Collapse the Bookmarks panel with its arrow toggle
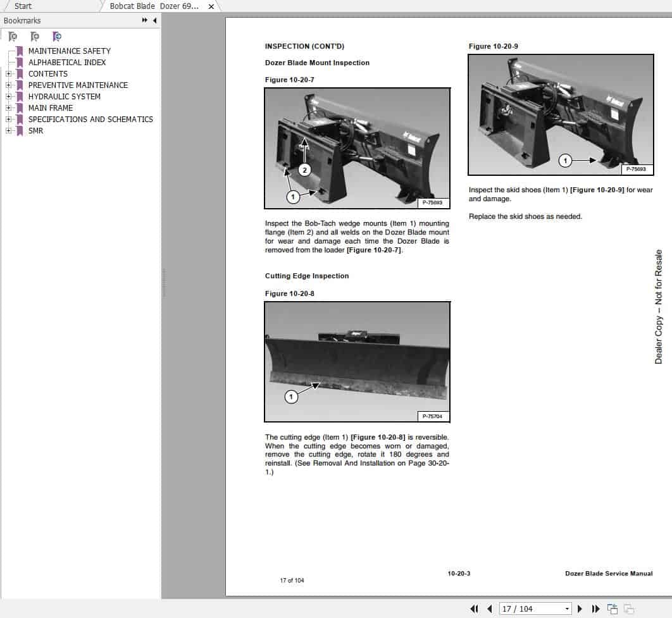The height and width of the screenshot is (618, 672). tap(154, 20)
